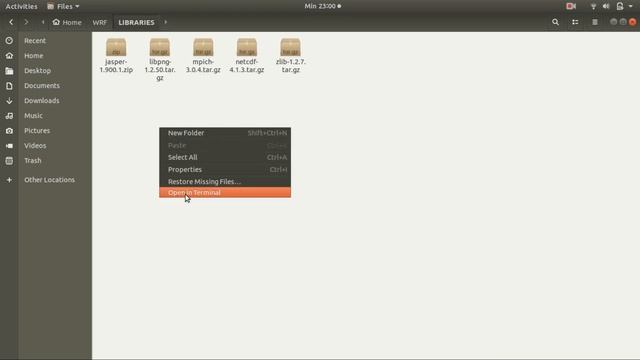640x360 pixels.
Task: Choose Select All from context menu
Action: click(225, 157)
